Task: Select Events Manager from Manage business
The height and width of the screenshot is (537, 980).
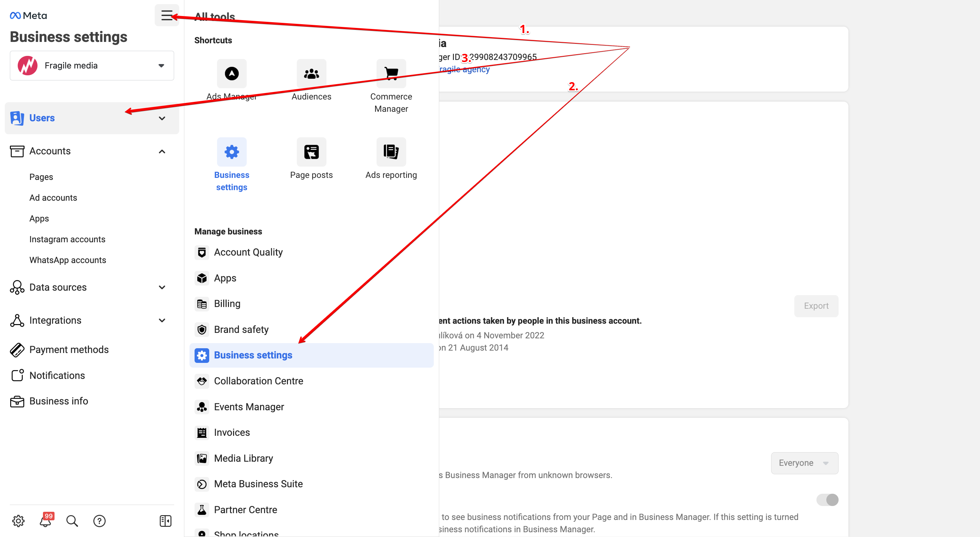Action: coord(249,406)
